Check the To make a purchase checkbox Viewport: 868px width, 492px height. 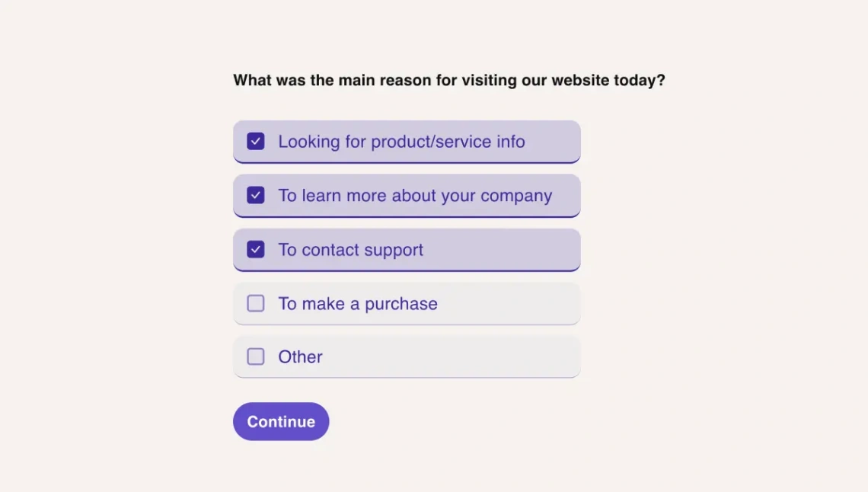tap(256, 303)
